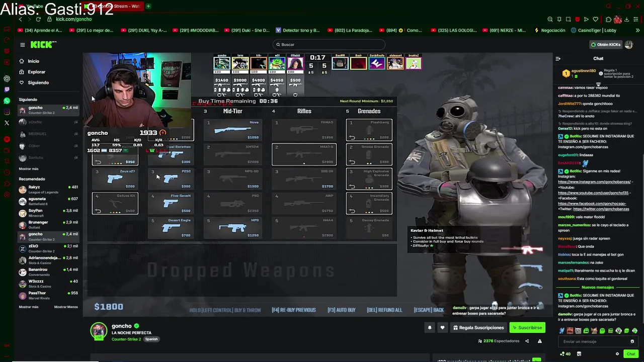Open PassThor recommended channel
Viewport: 644px width, 362px height.
pyautogui.click(x=48, y=296)
